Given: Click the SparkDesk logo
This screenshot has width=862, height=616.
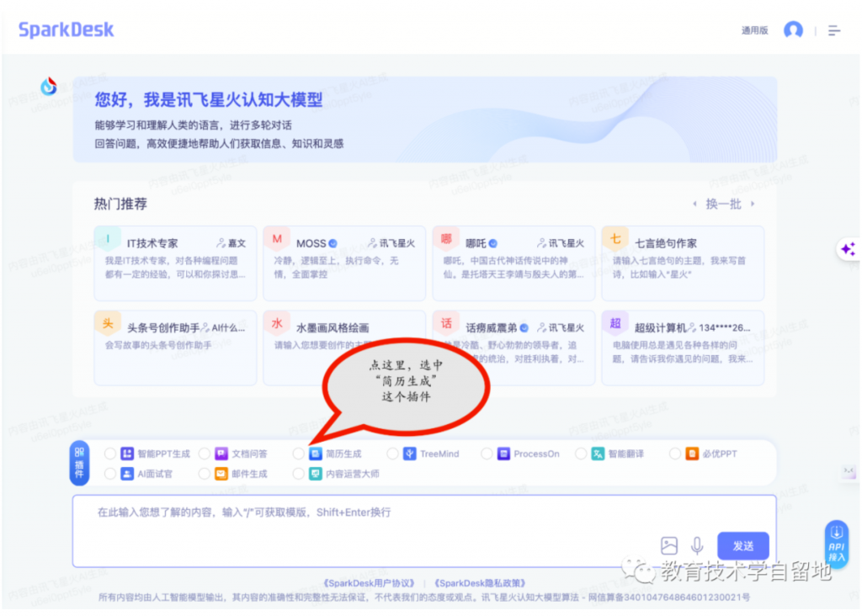Looking at the screenshot, I should click(66, 29).
